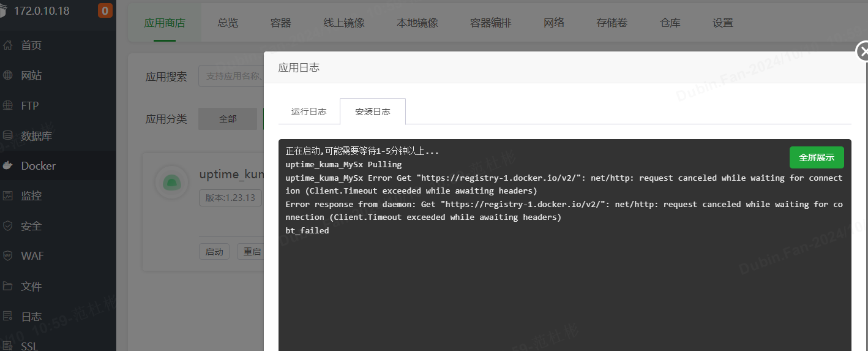Image resolution: width=868 pixels, height=351 pixels.
Task: Click the Logs icon in the sidebar
Action: pyautogui.click(x=8, y=316)
